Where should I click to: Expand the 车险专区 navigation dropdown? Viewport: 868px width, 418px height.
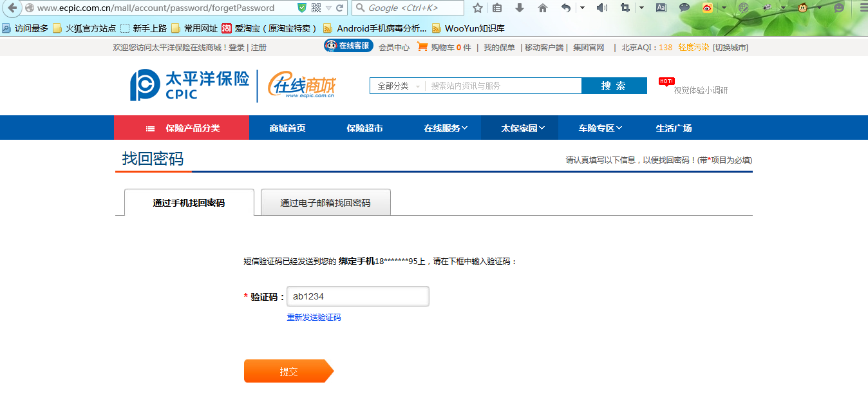point(600,128)
